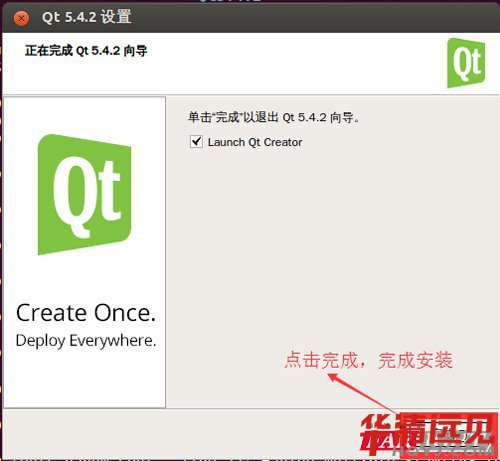Click the '正在完成 Qt 5.4.2 向导' header
The image size is (500, 461).
(86, 51)
